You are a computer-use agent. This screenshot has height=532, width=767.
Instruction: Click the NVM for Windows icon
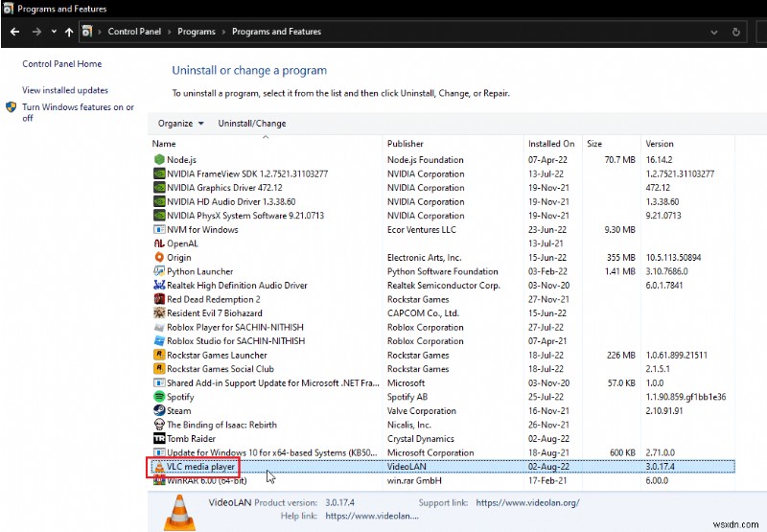click(x=159, y=229)
